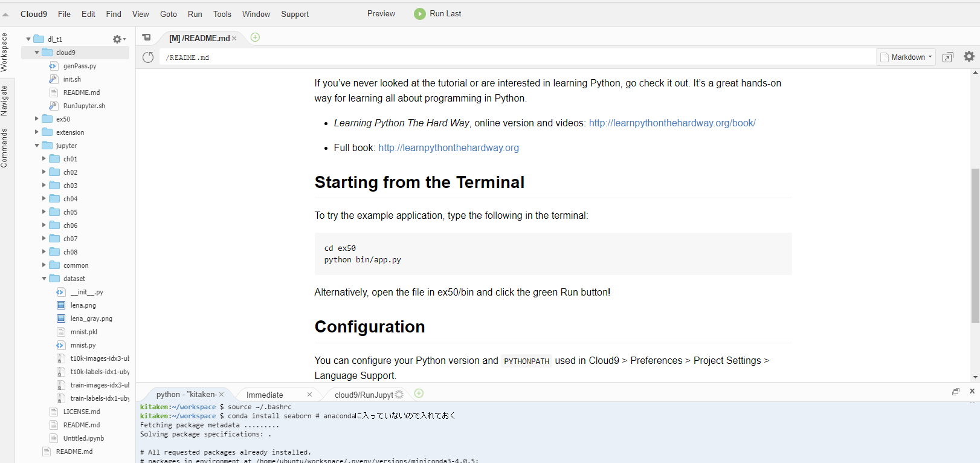This screenshot has height=463, width=980.
Task: Select mnist.pkl file icon
Action: [60, 332]
